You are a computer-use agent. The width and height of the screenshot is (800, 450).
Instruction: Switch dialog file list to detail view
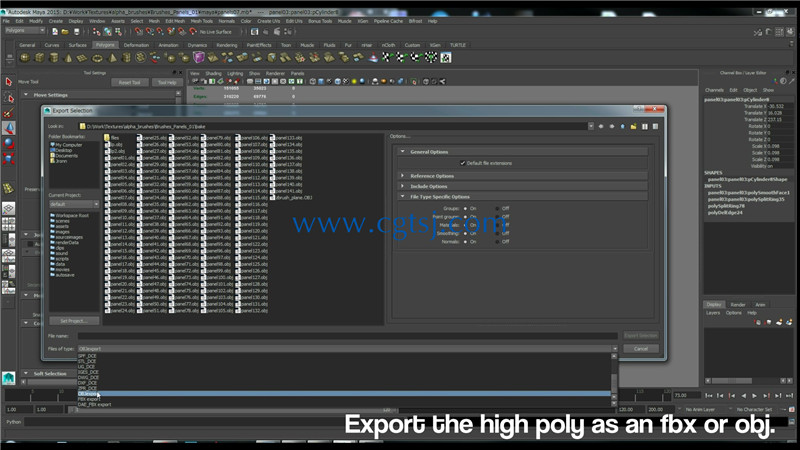tap(655, 126)
